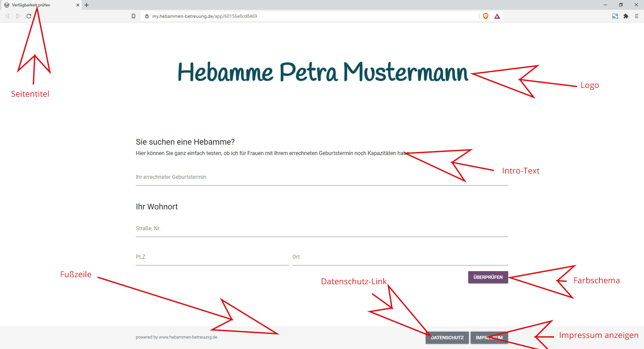Reload the current page

point(29,16)
